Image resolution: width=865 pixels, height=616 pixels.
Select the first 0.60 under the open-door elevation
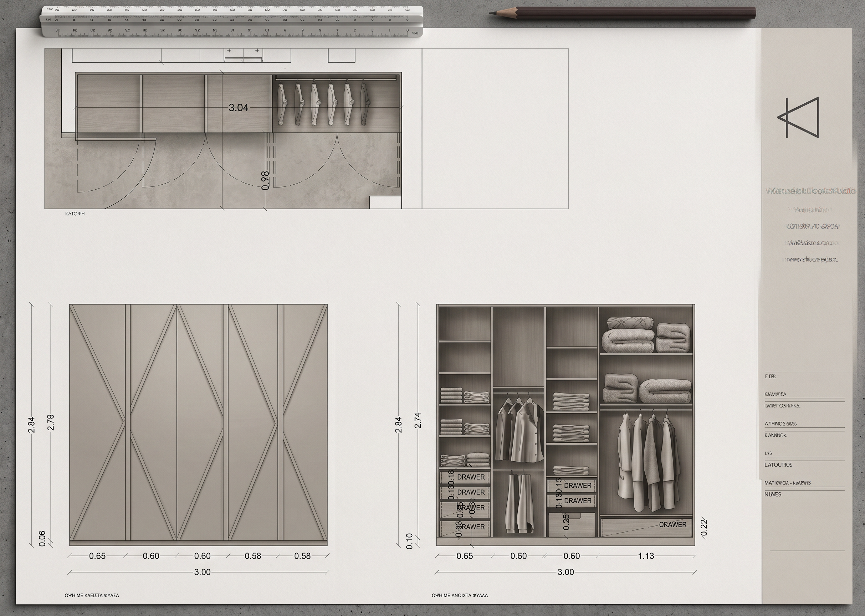518,556
